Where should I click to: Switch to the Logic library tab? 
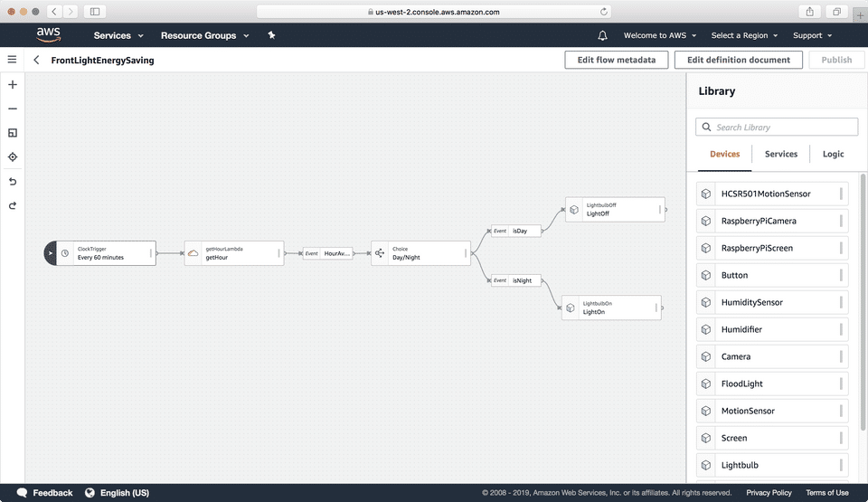click(x=833, y=154)
